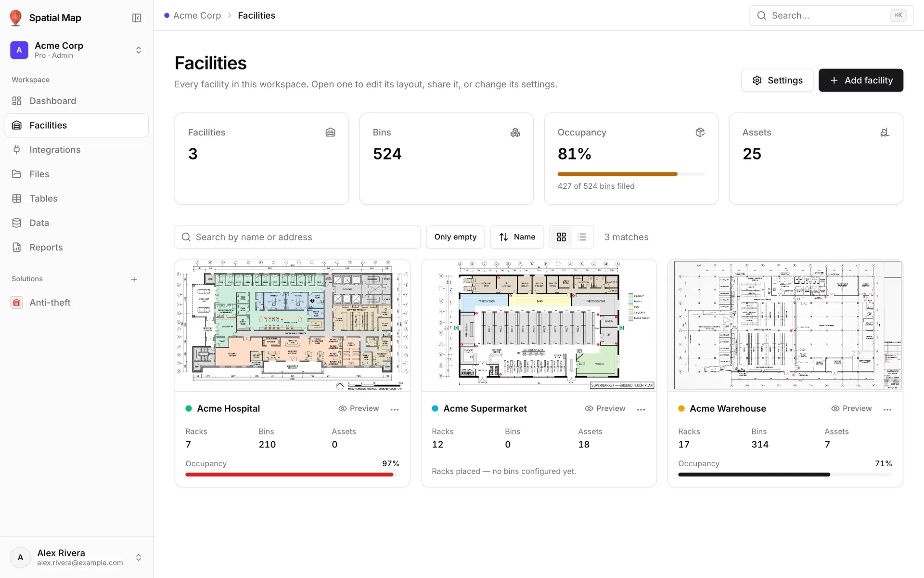This screenshot has height=578, width=924.
Task: Open more options for Acme Hospital
Action: pyautogui.click(x=395, y=409)
